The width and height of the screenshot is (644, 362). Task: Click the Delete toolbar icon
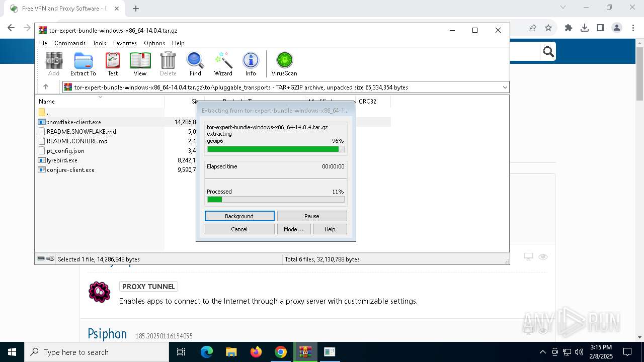pos(168,64)
